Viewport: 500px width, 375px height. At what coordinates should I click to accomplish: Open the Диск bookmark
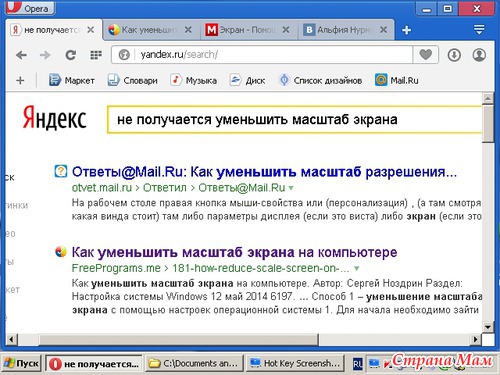point(247,80)
